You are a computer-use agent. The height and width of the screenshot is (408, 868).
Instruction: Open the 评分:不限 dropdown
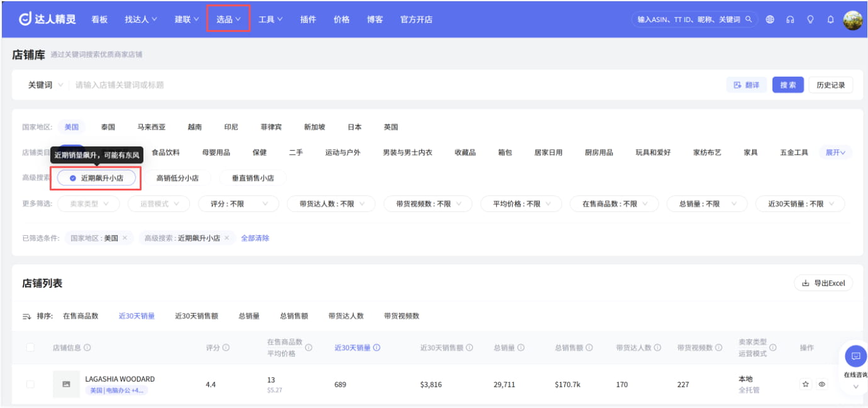[x=238, y=204]
